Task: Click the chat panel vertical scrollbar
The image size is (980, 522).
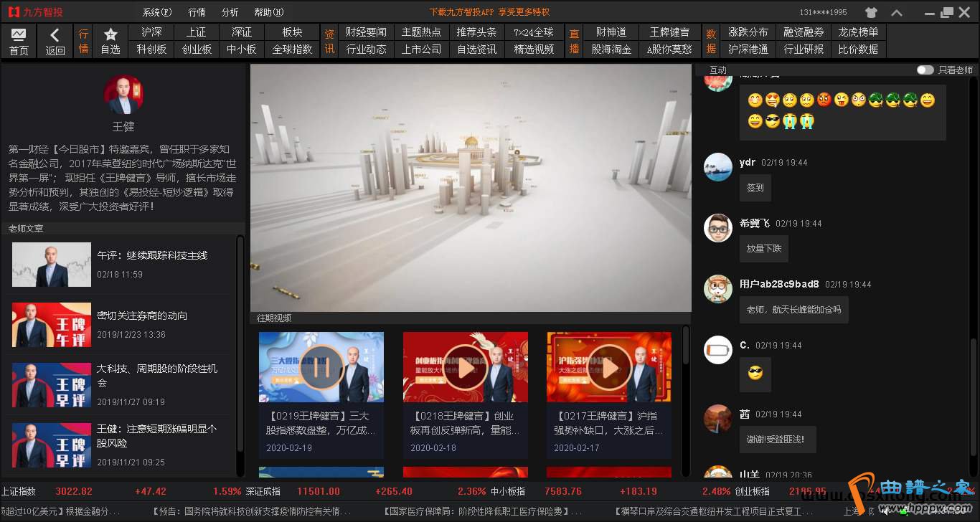Action: coord(973,387)
